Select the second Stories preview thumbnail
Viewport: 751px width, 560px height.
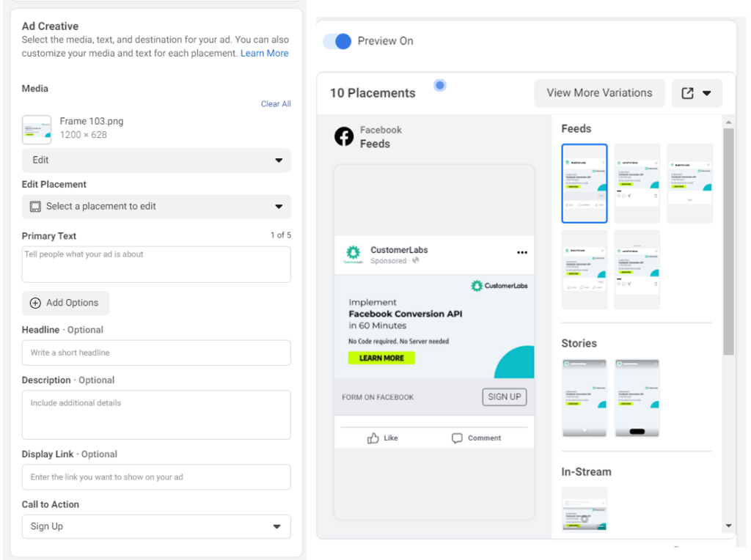[637, 398]
